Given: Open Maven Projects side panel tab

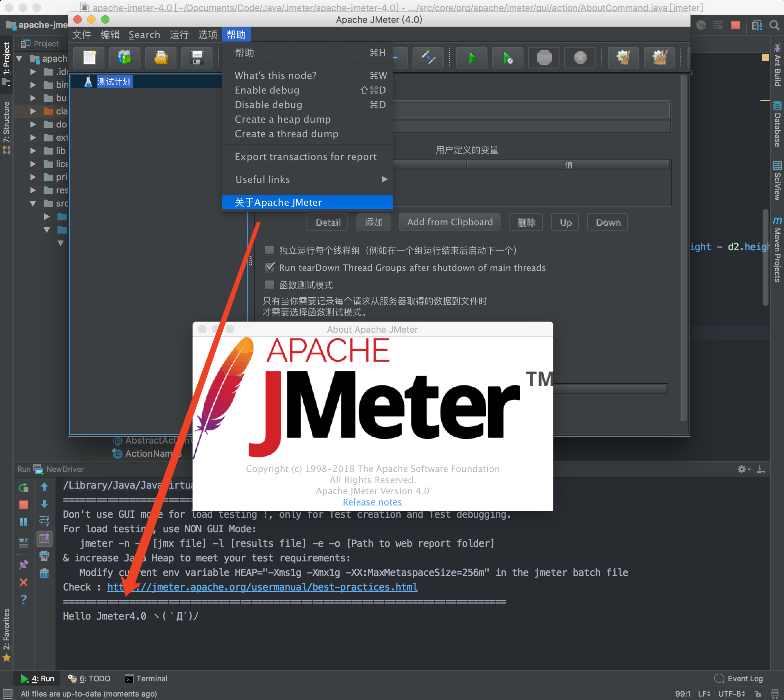Looking at the screenshot, I should (777, 249).
